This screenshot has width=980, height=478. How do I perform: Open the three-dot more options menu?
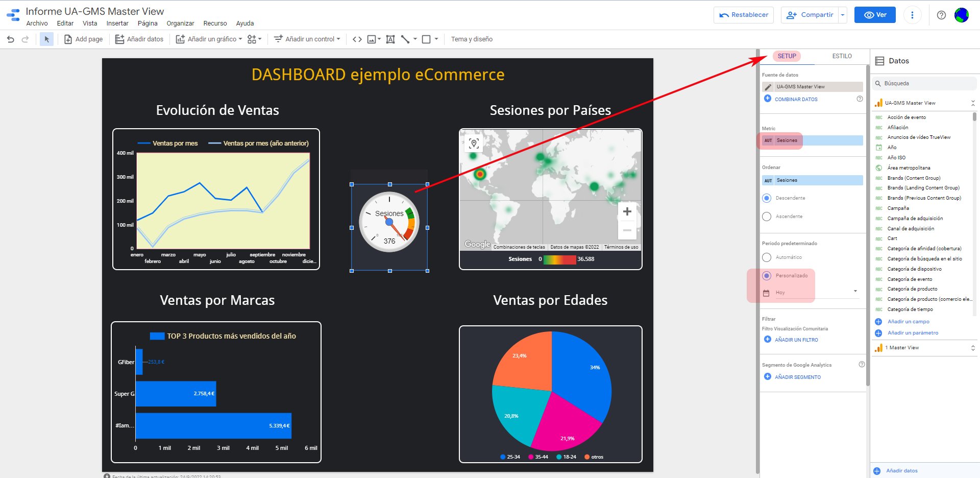912,15
